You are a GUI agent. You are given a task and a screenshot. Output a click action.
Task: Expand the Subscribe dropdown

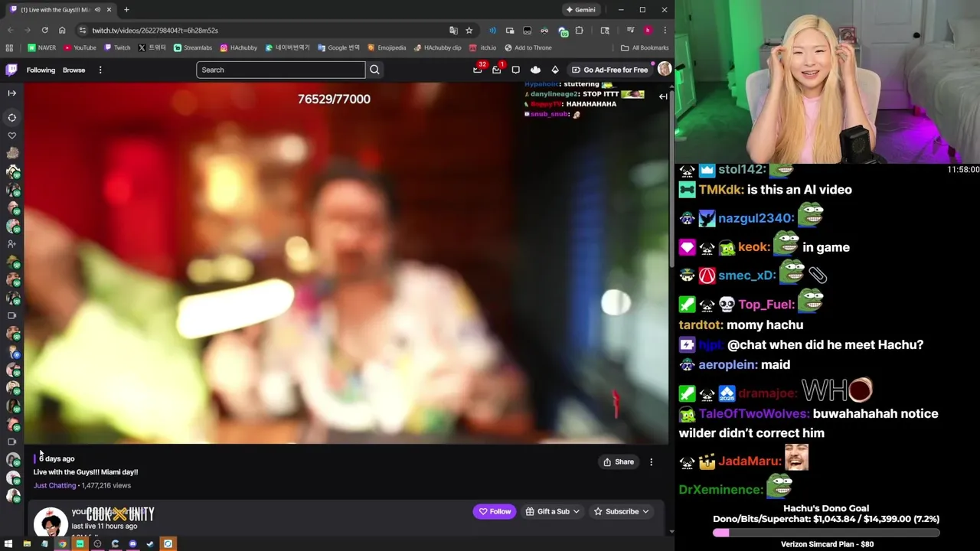coord(622,511)
